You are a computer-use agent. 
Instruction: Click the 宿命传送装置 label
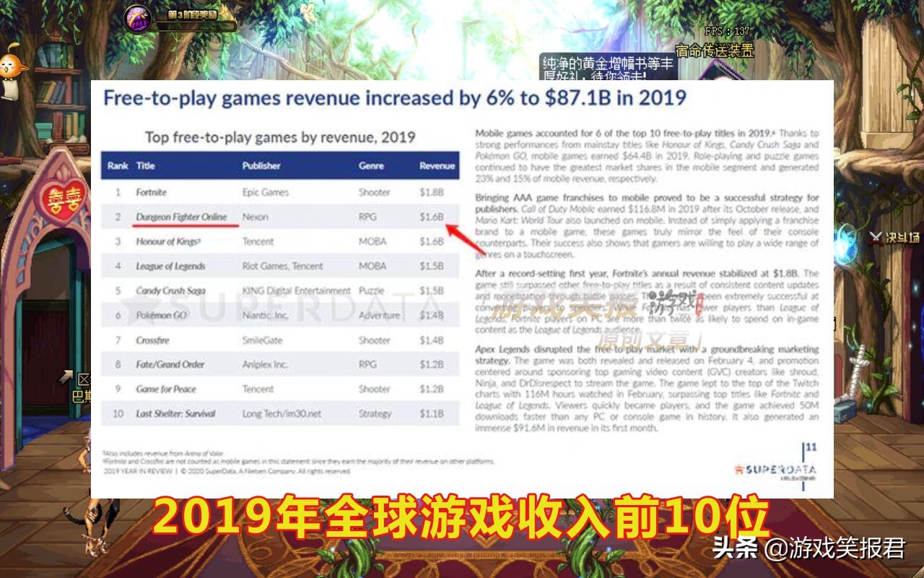[715, 51]
